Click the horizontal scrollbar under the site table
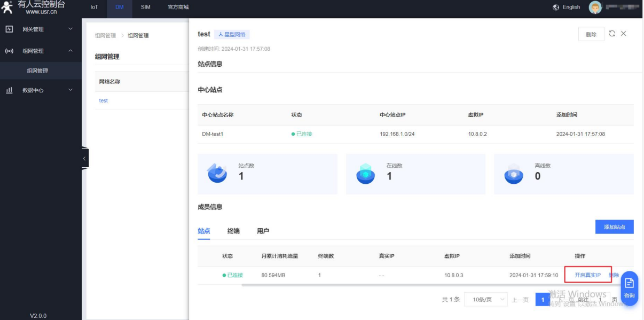The width and height of the screenshot is (644, 320). tap(374, 285)
